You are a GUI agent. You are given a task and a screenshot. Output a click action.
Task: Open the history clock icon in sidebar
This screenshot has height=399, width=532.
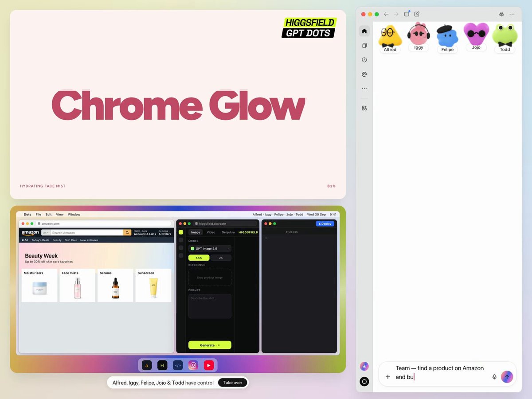364,60
